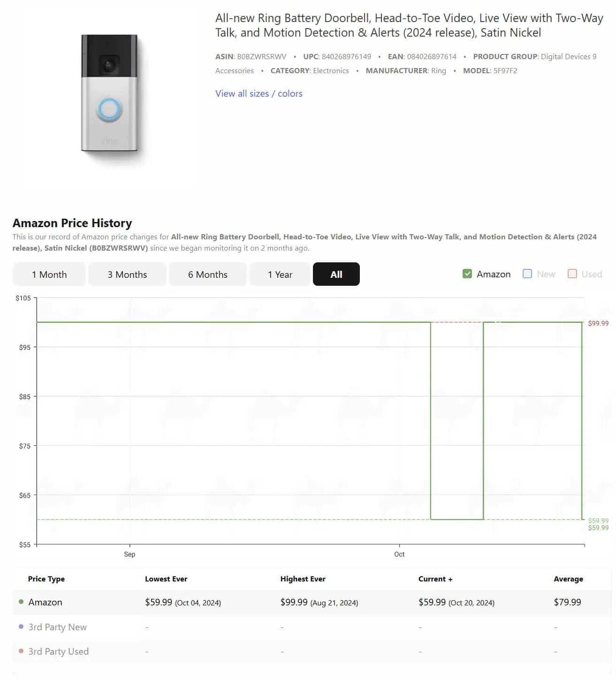Uncheck the Amazon price checkbox
The image size is (616, 680).
coord(467,274)
